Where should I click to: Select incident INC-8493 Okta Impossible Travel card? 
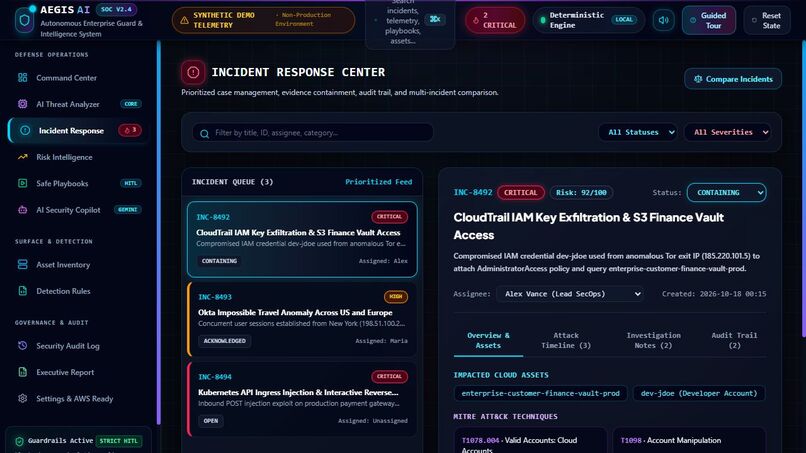point(302,319)
